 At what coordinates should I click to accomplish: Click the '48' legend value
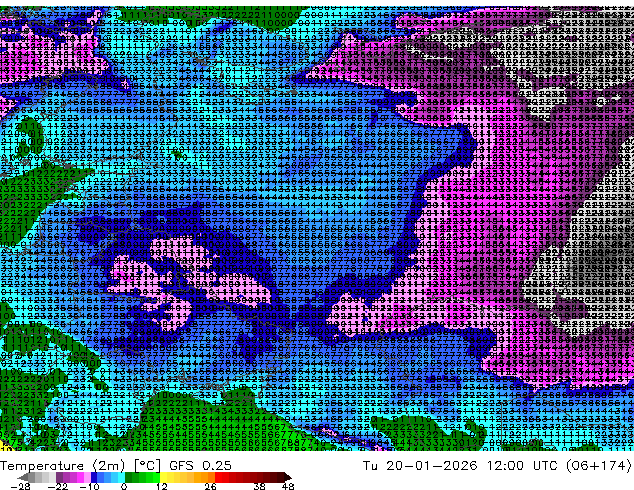coord(288,486)
